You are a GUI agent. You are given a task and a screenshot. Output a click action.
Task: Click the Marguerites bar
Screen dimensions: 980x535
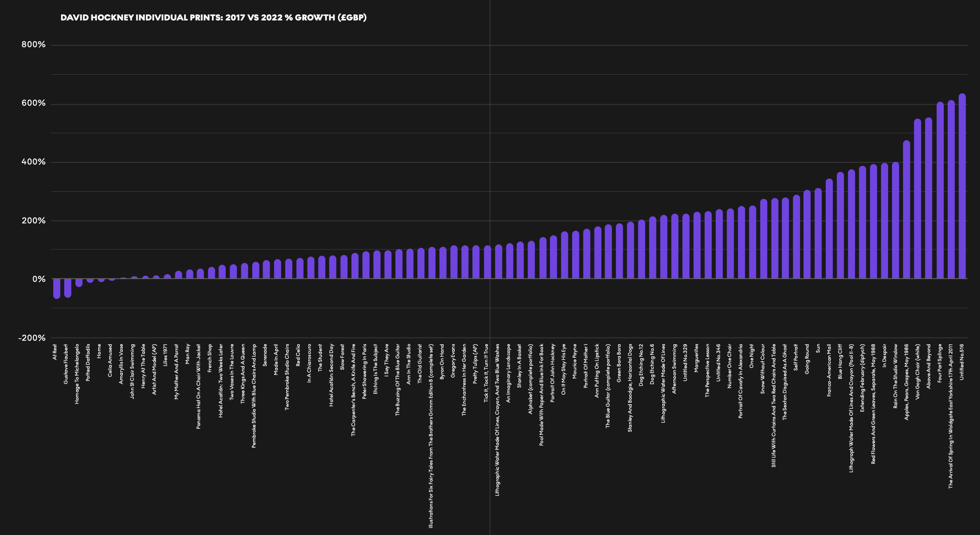(697, 246)
